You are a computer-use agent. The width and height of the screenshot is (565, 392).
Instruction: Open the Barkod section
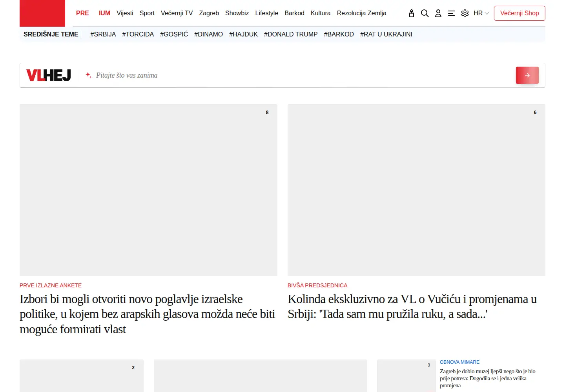pyautogui.click(x=294, y=13)
